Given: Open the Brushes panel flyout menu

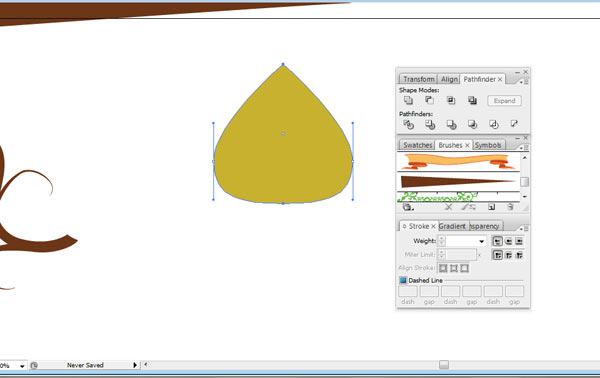Looking at the screenshot, I should [x=523, y=147].
